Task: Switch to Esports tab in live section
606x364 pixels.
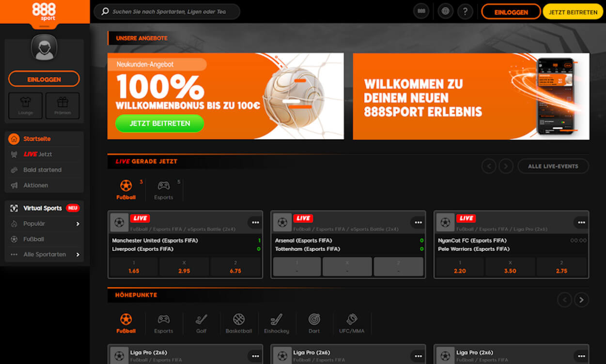Action: pos(164,190)
